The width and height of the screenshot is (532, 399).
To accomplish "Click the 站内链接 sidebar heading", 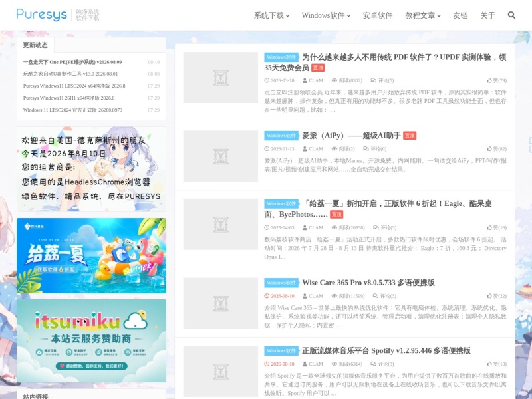I will (35, 396).
